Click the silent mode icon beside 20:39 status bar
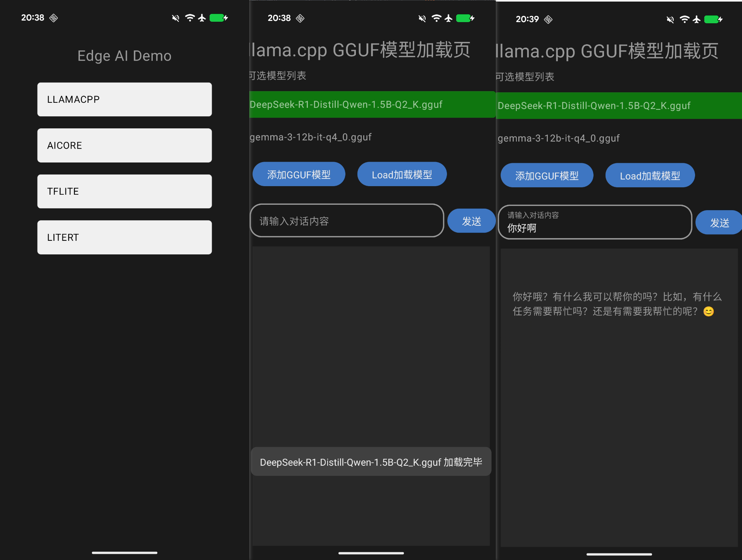The image size is (742, 560). coord(670,19)
